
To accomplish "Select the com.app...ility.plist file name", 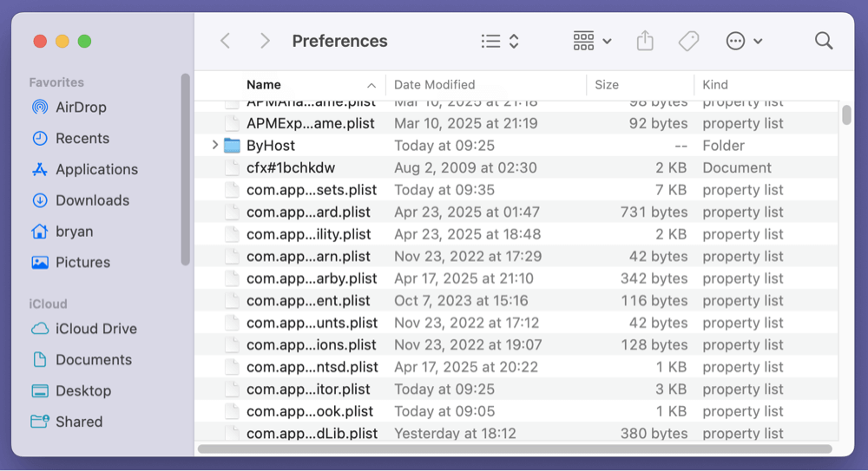I will [308, 234].
